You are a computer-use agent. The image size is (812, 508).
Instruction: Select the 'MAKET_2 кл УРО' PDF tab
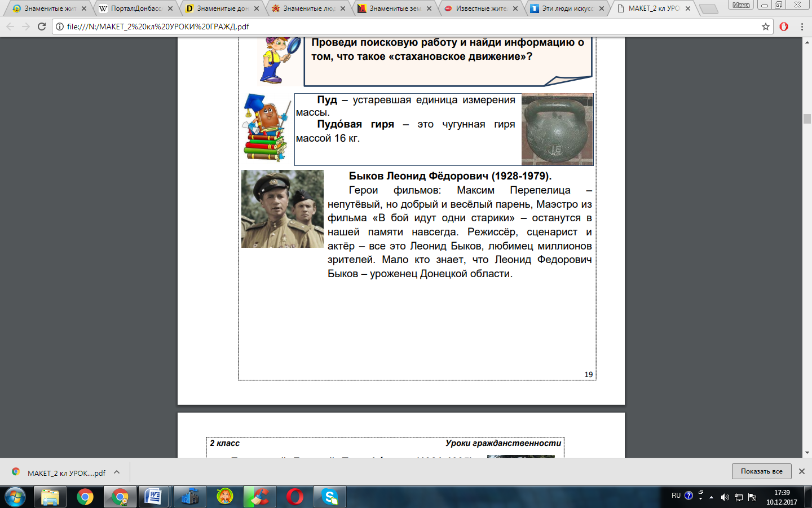click(654, 8)
